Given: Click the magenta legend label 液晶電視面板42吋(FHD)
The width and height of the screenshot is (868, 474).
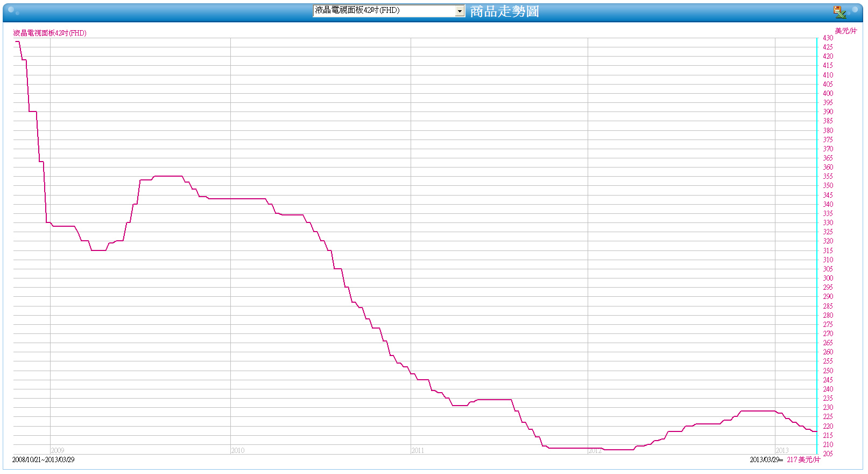Looking at the screenshot, I should pyautogui.click(x=50, y=33).
